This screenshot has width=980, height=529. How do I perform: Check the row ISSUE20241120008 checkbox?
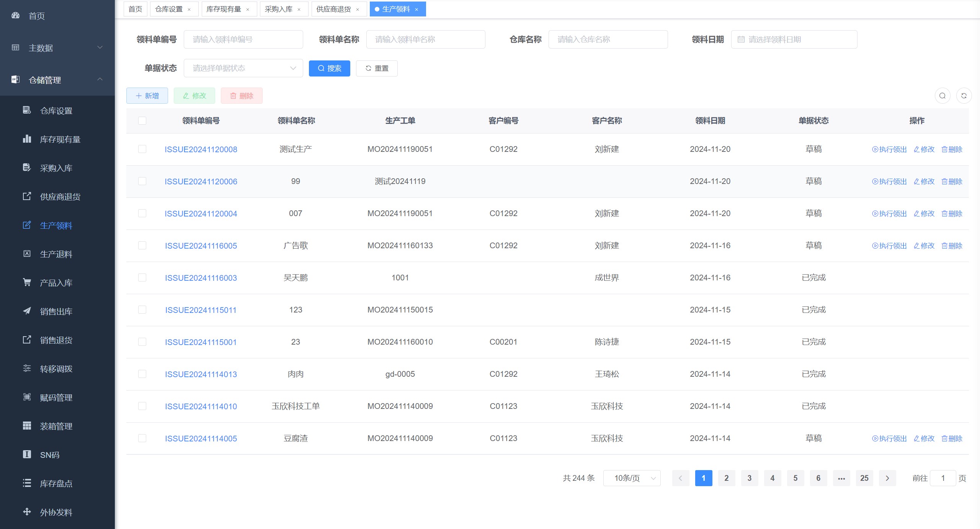[142, 149]
